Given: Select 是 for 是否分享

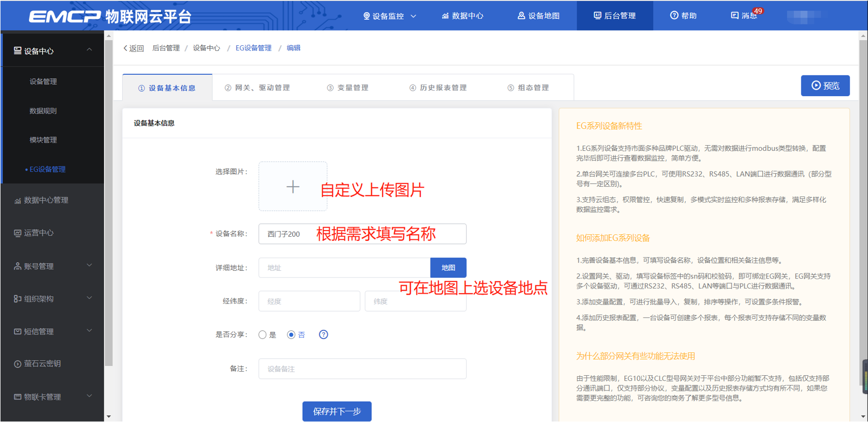Looking at the screenshot, I should click(263, 334).
